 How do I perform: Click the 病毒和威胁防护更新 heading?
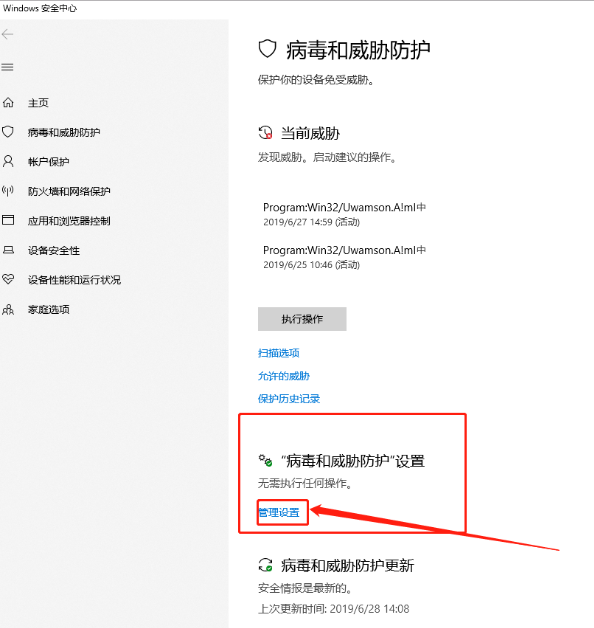pos(348,566)
